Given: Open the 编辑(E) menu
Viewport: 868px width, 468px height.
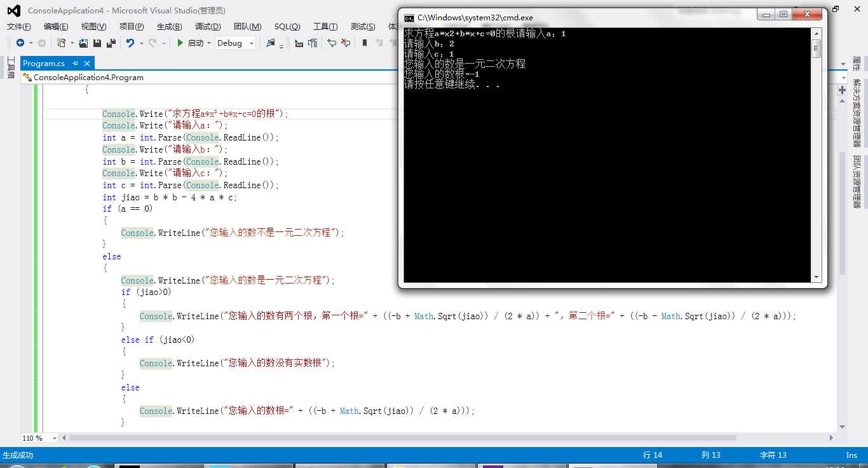Looking at the screenshot, I should [x=56, y=26].
